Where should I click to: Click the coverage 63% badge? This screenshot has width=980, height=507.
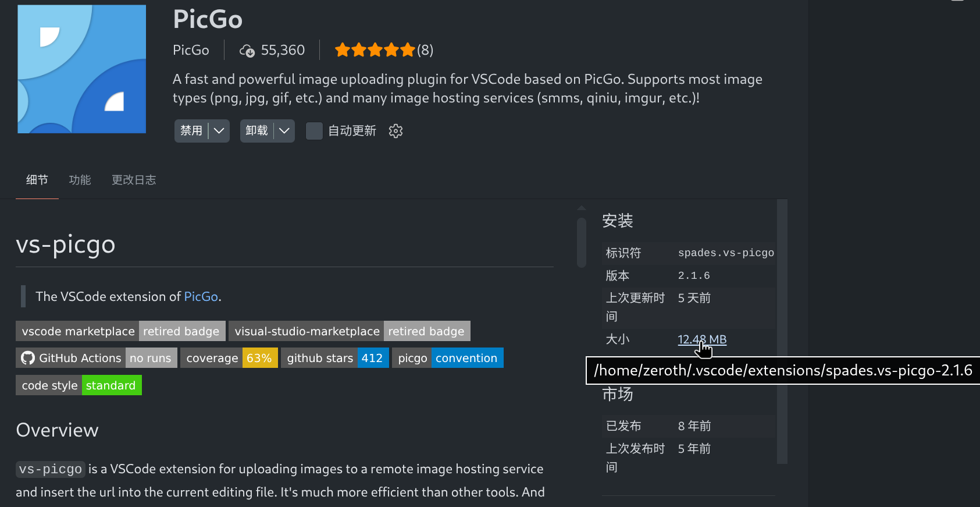point(229,357)
